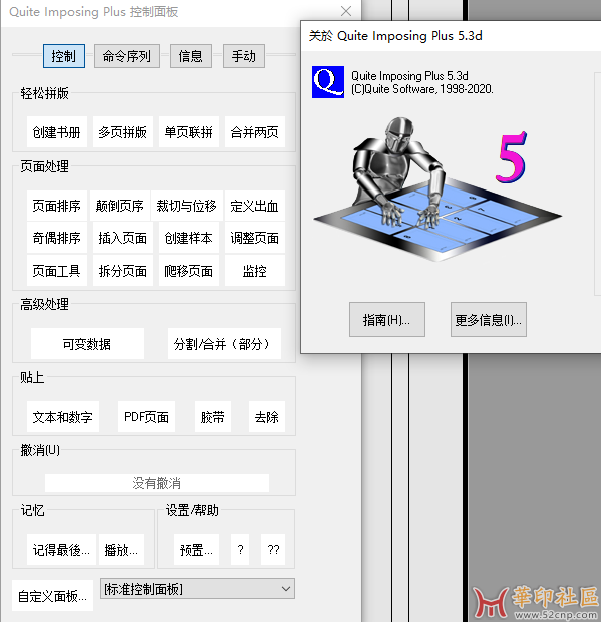
Task: Click the blue Q logo icon
Action: (x=328, y=82)
